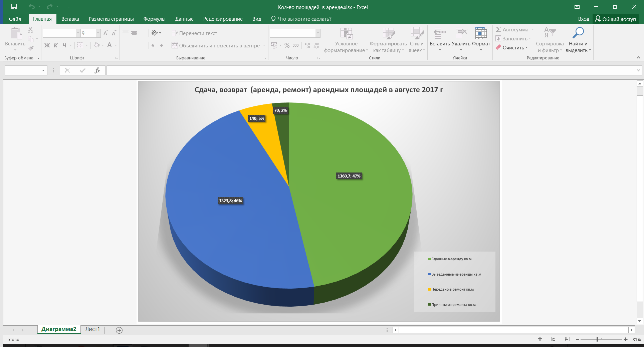Switch to Page Layout view icon

coord(554,339)
